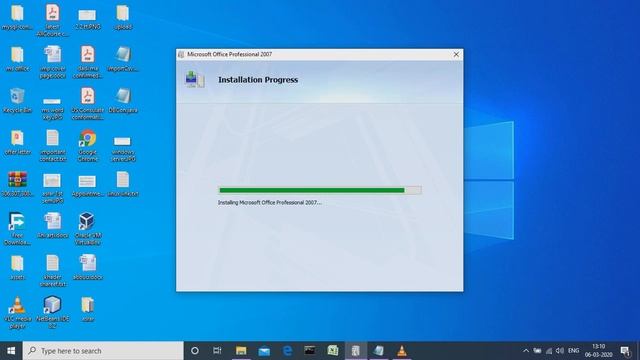Click the green installation progress bar
This screenshot has width=640, height=360.
pos(320,190)
